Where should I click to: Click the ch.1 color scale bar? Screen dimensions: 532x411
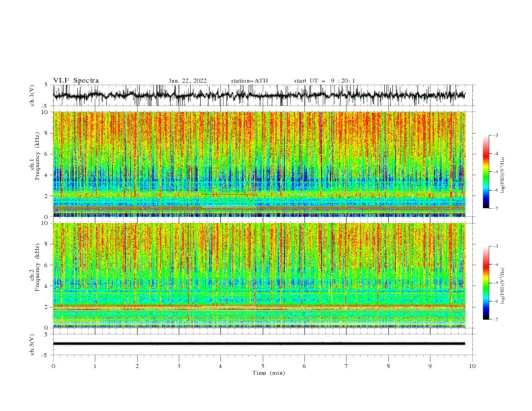[x=486, y=172]
